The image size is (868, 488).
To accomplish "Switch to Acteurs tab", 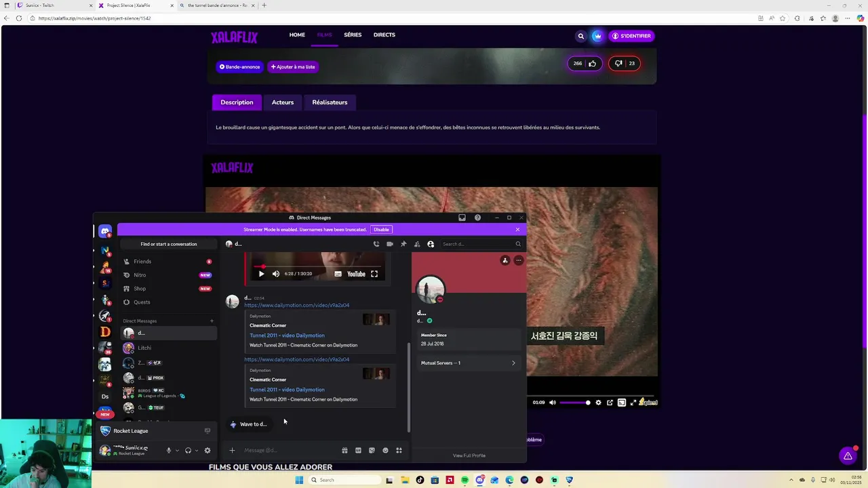I will tap(283, 102).
